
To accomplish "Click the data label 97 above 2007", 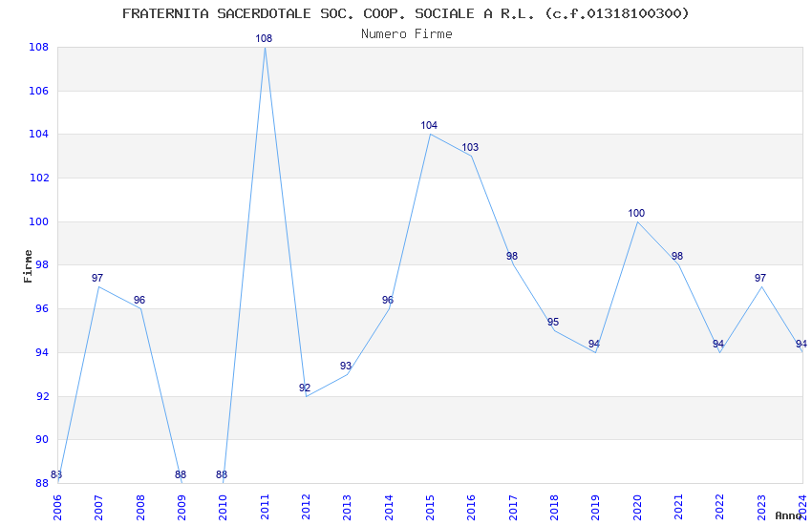I will pos(97,279).
